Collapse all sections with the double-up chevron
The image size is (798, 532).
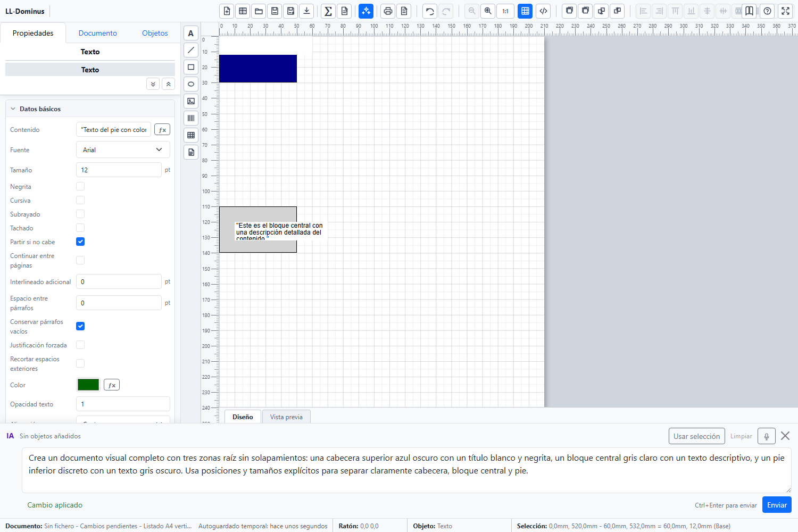(168, 84)
